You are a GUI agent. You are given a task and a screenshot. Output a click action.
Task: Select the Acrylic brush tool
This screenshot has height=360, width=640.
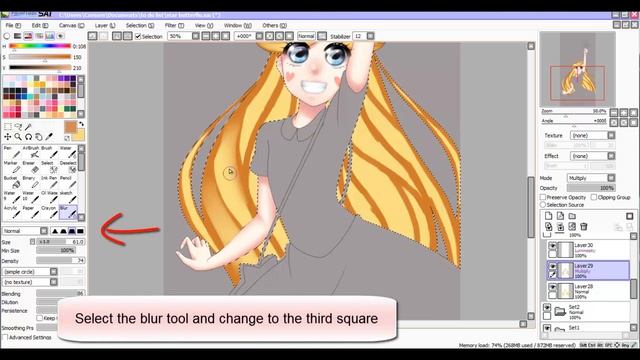point(11,212)
